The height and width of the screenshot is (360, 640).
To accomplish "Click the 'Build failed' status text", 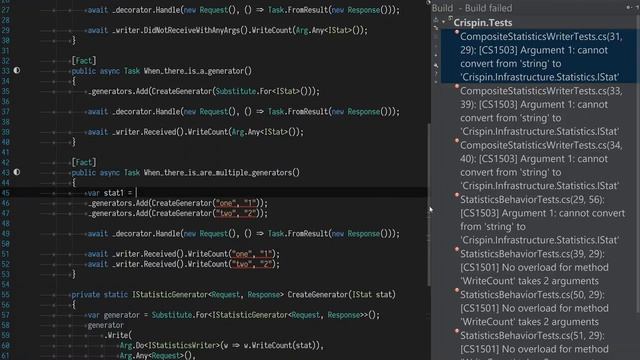I will click(x=488, y=8).
